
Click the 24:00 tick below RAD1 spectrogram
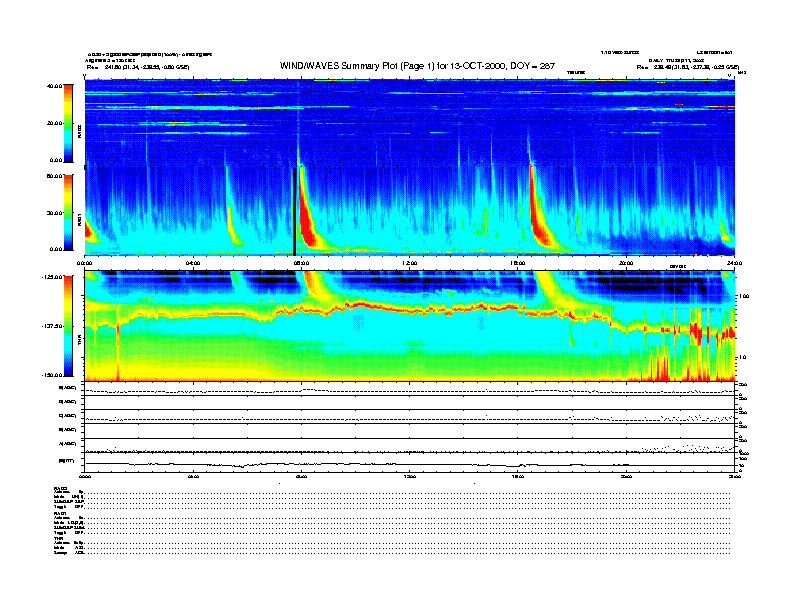(x=734, y=263)
